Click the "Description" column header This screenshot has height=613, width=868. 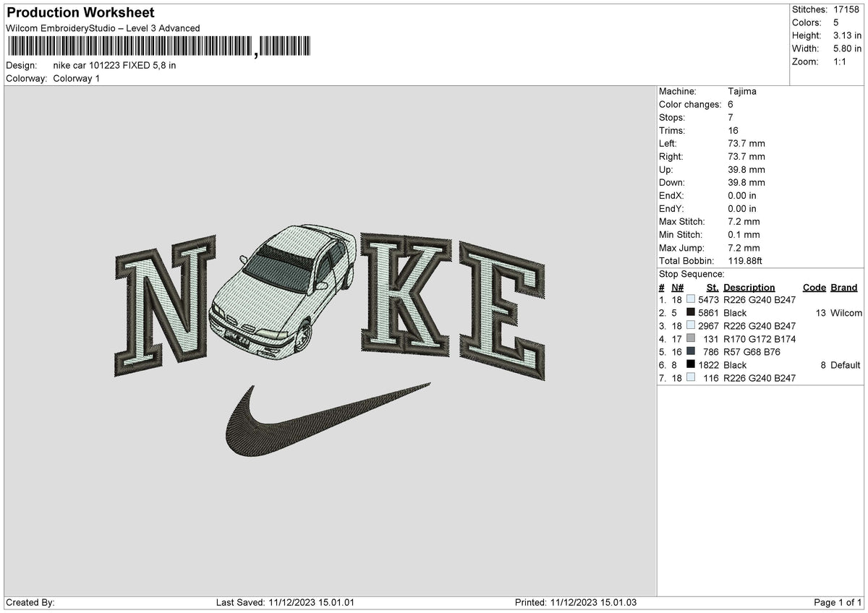(x=749, y=288)
